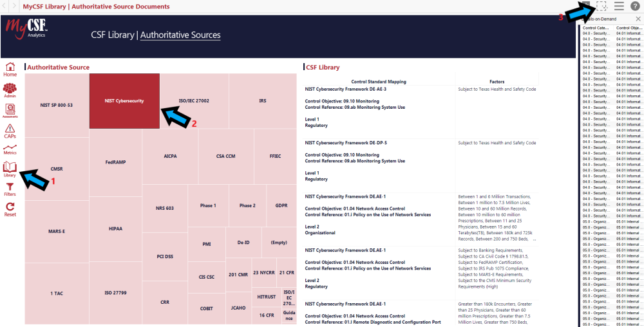644x327 pixels.
Task: Select the (Empty) treemap tile
Action: [x=279, y=243]
